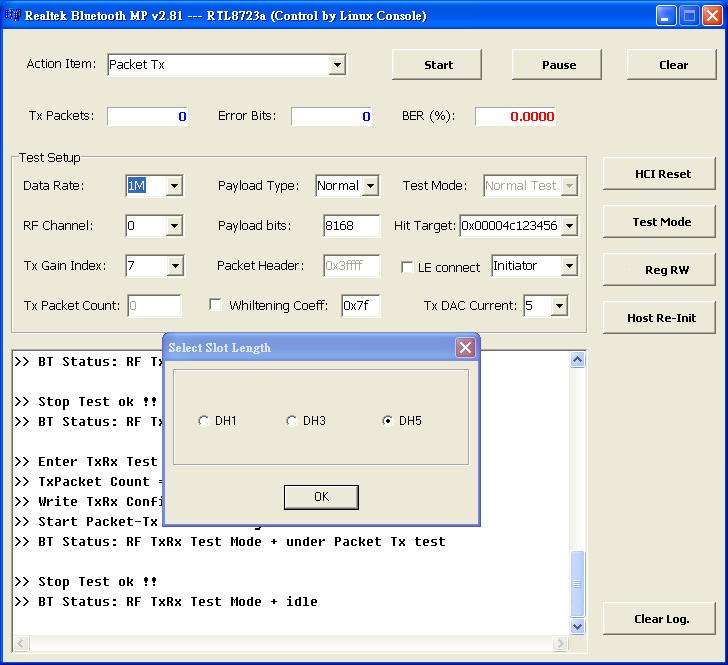Maximize the Realtek Bluetooth MP window
Viewport: 728px width, 665px height.
(x=689, y=16)
